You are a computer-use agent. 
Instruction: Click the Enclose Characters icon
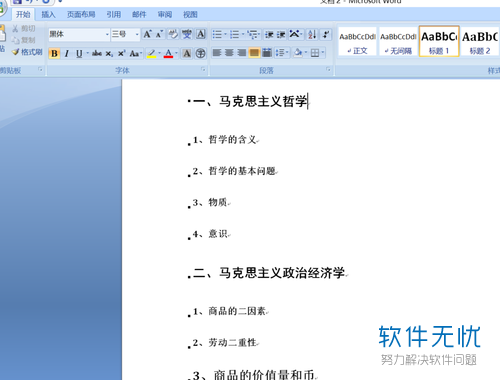tap(200, 53)
